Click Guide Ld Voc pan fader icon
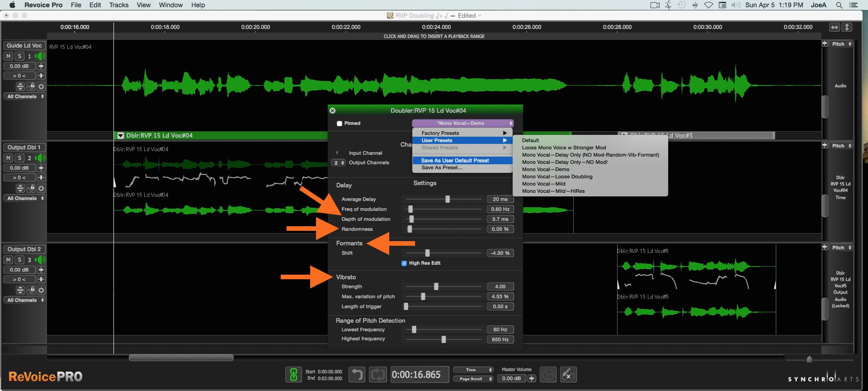This screenshot has height=391, width=868. tap(41, 76)
